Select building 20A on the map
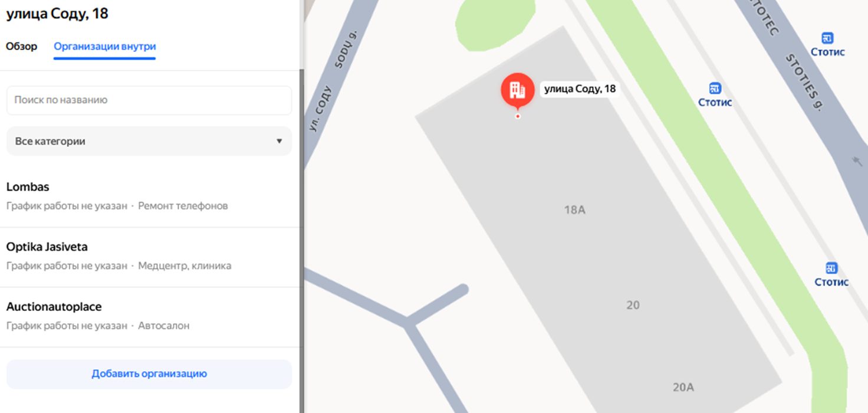This screenshot has width=868, height=413. pyautogui.click(x=683, y=388)
